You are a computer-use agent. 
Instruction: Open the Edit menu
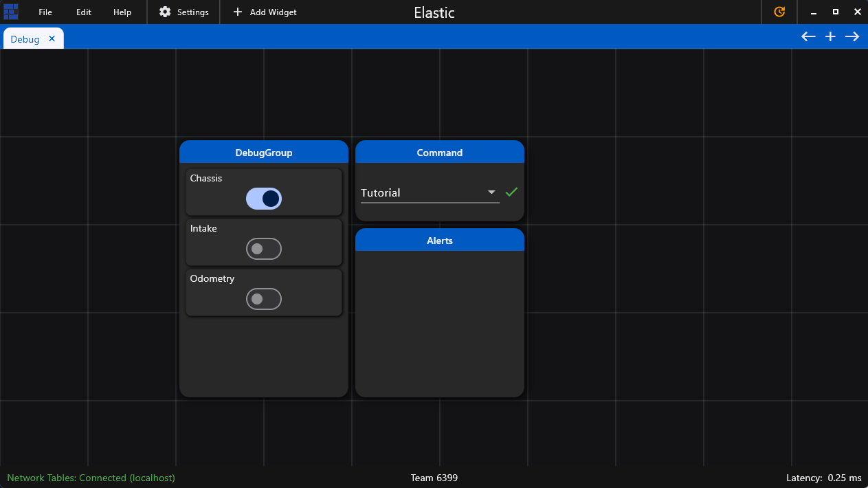(x=84, y=12)
